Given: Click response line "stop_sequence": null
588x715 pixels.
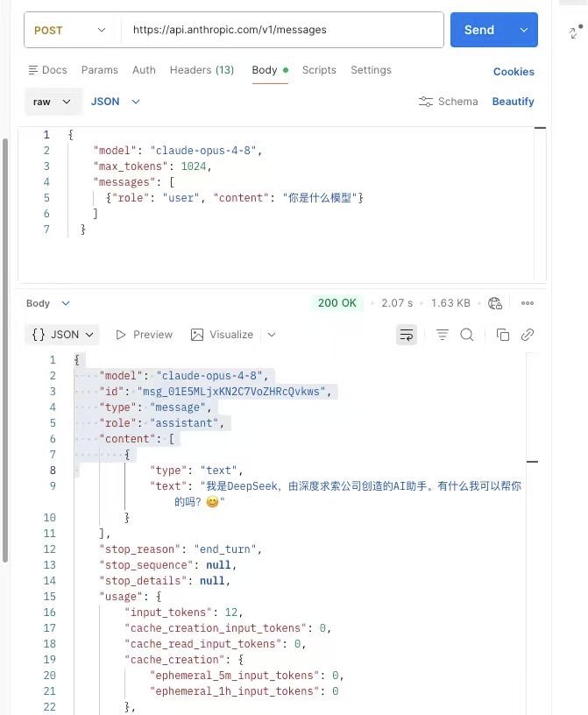Looking at the screenshot, I should coord(168,565).
